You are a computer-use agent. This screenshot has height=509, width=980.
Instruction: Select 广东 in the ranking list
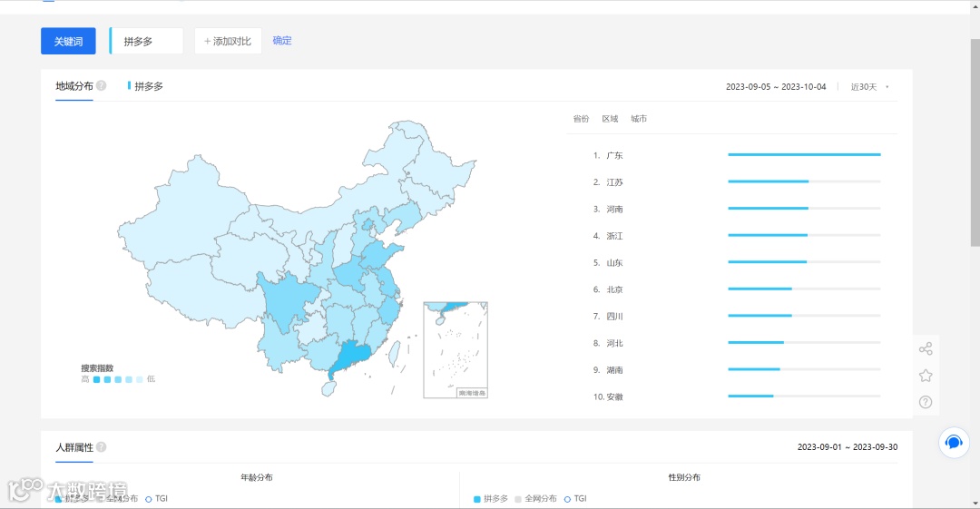point(614,155)
